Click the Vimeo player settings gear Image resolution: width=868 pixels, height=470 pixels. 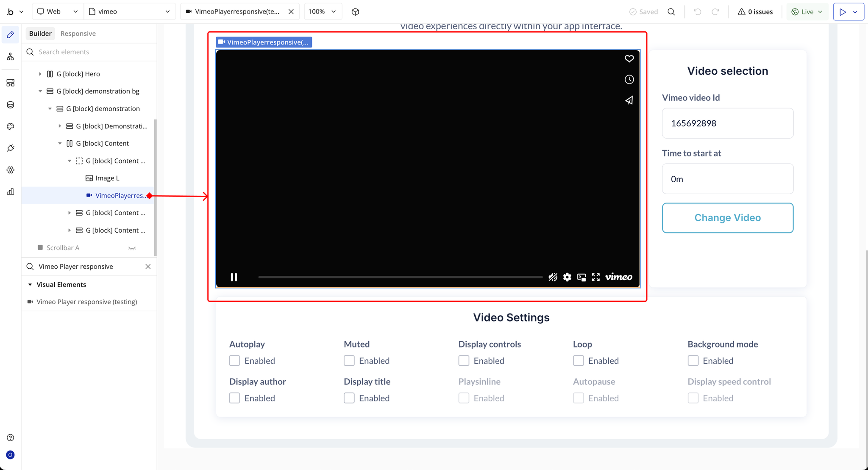pos(567,277)
